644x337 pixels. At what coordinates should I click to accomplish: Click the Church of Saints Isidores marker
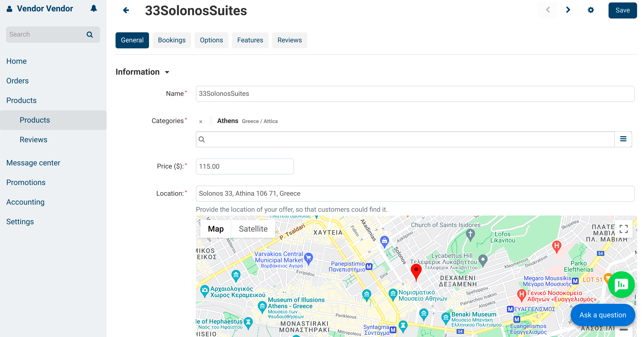coord(470,236)
